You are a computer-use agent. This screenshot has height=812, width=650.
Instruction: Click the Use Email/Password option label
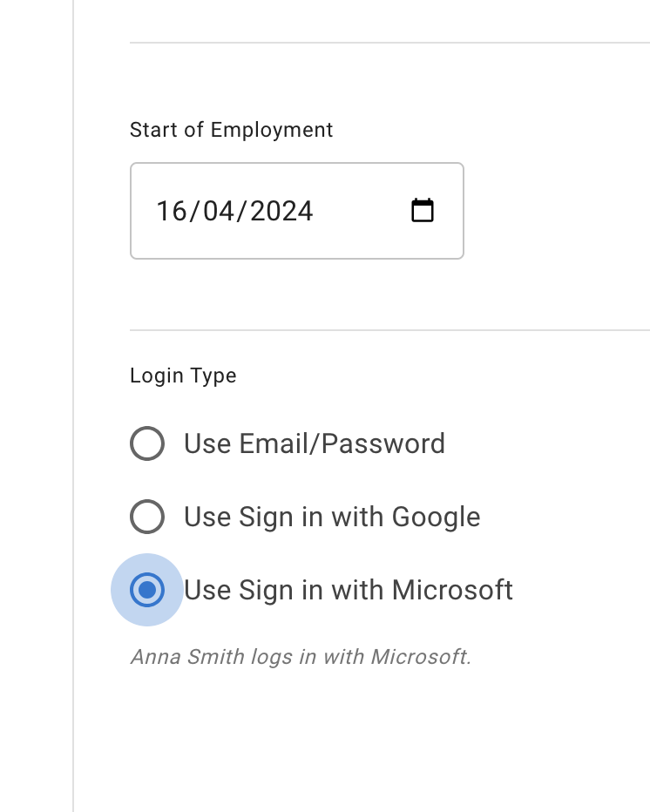pos(314,443)
